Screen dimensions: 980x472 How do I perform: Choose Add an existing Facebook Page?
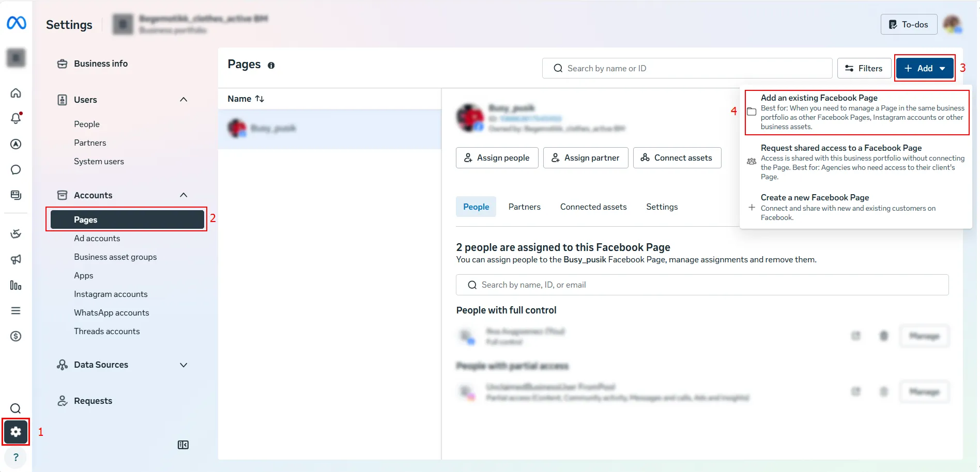856,112
